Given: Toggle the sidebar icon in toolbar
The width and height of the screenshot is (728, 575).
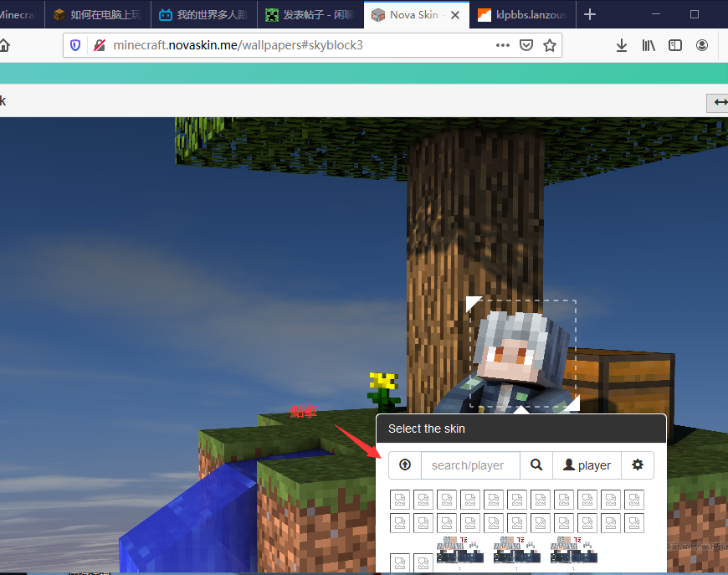Looking at the screenshot, I should 675,45.
